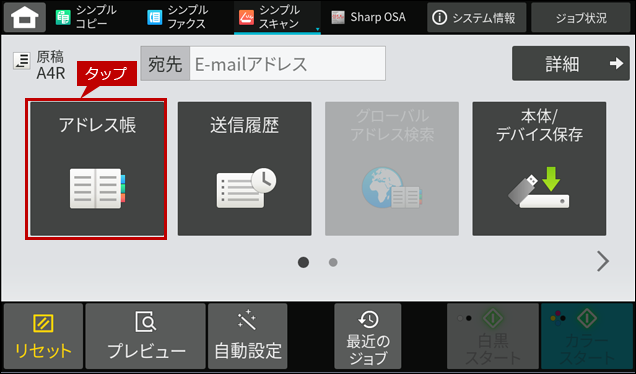Tap the E-mailアドレス destination field
Screen dimensions: 636x374
[288, 64]
